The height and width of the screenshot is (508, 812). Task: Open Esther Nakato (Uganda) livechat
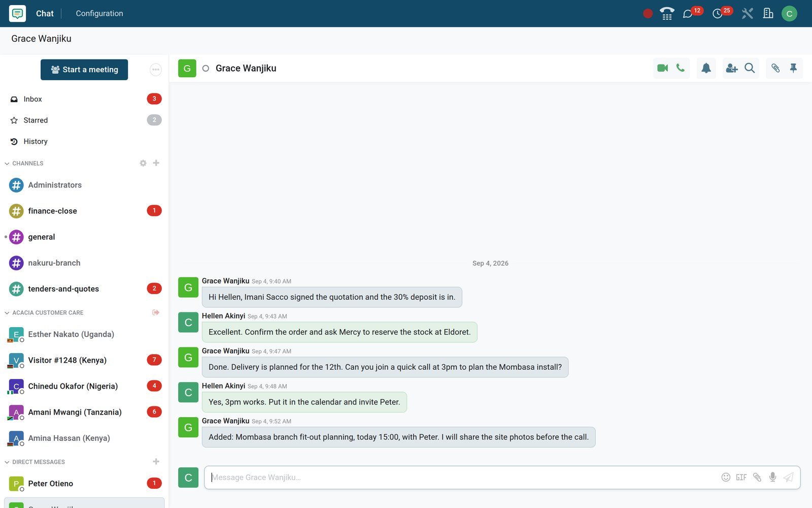point(84,334)
